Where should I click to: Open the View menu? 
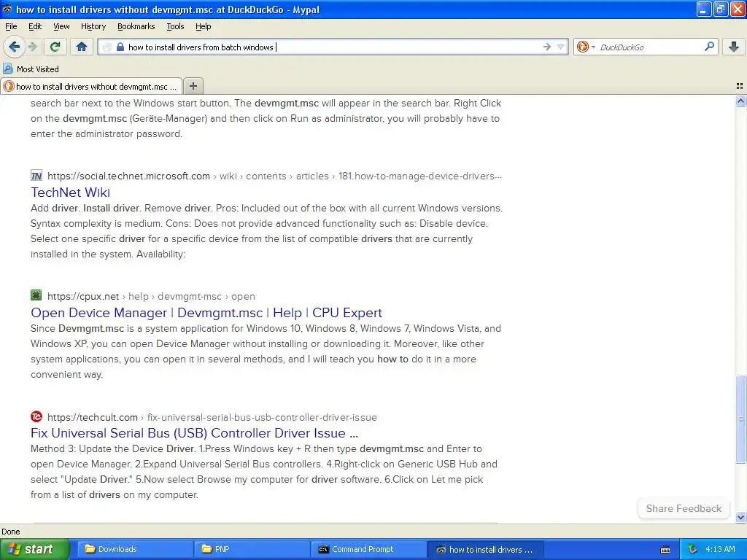(x=61, y=26)
